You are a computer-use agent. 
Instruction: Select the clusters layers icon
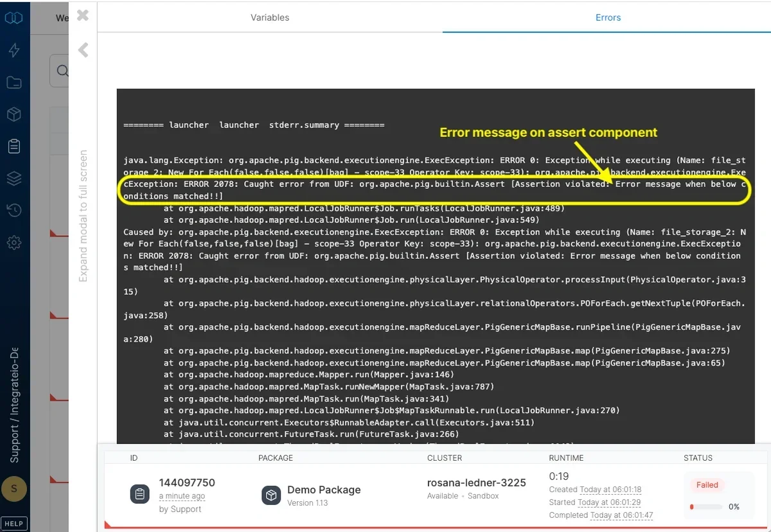tap(14, 178)
